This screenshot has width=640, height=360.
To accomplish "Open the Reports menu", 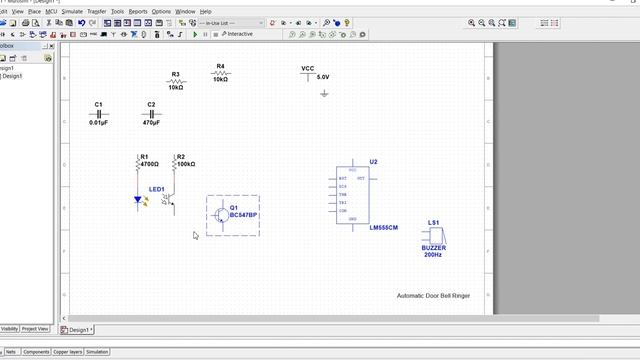I will pyautogui.click(x=138, y=11).
